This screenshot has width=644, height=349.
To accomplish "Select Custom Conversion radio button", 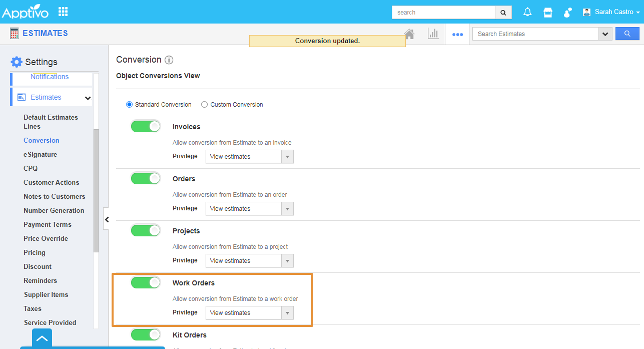I will [x=204, y=105].
